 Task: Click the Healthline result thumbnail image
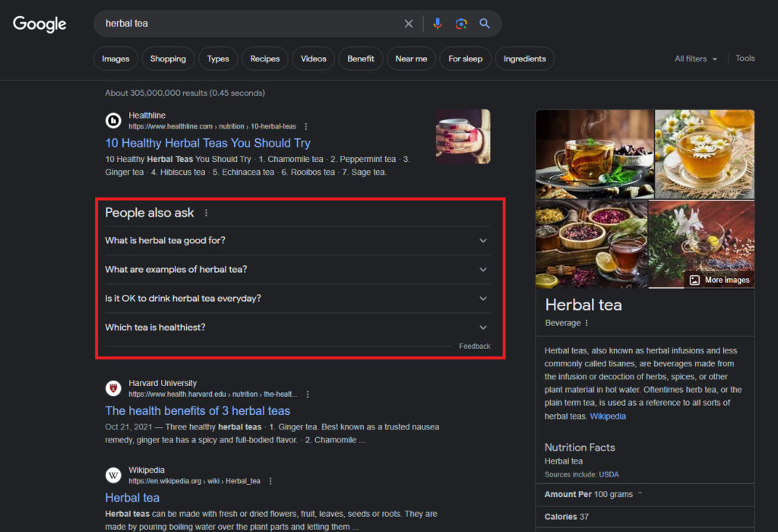pos(463,137)
